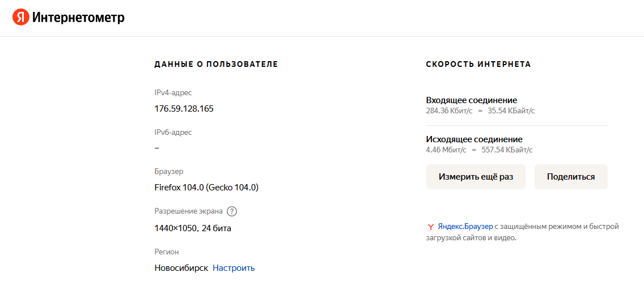
Task: Select the 284.36 Кбит/с incoming speed
Action: [x=449, y=111]
